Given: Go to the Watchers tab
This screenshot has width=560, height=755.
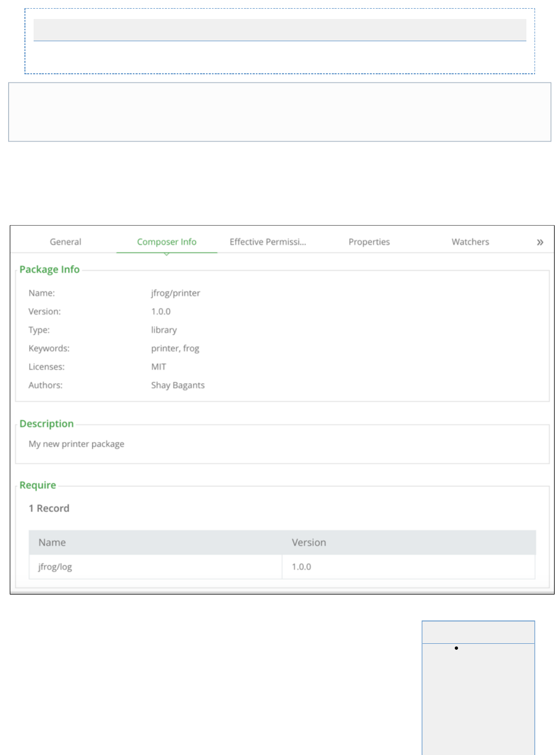Looking at the screenshot, I should [x=470, y=242].
